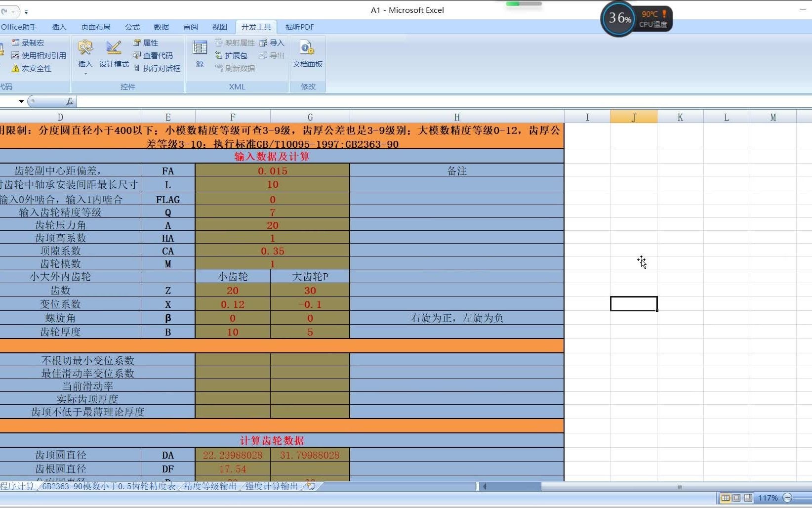Click the horizontal scrollbar left arrow
The height and width of the screenshot is (508, 812).
[x=485, y=486]
